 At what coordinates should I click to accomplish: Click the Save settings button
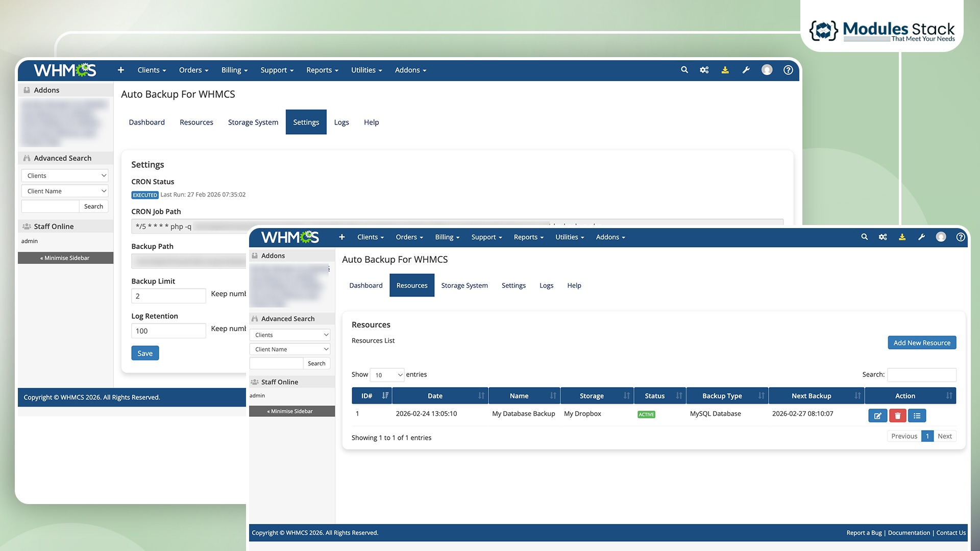tap(145, 353)
